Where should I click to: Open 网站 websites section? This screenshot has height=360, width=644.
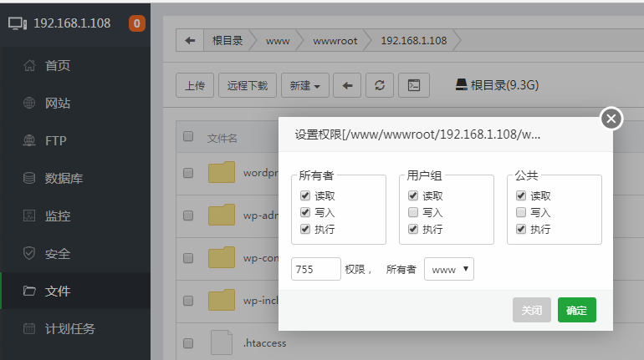[75, 103]
